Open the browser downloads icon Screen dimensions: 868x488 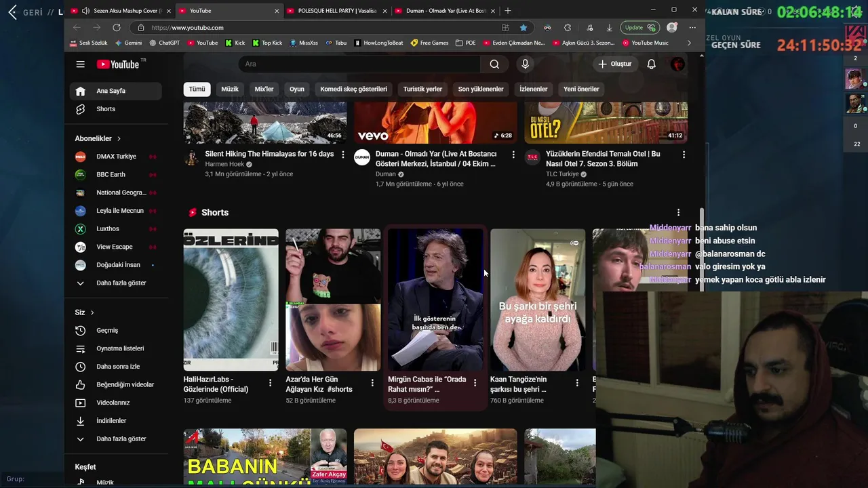pos(609,28)
